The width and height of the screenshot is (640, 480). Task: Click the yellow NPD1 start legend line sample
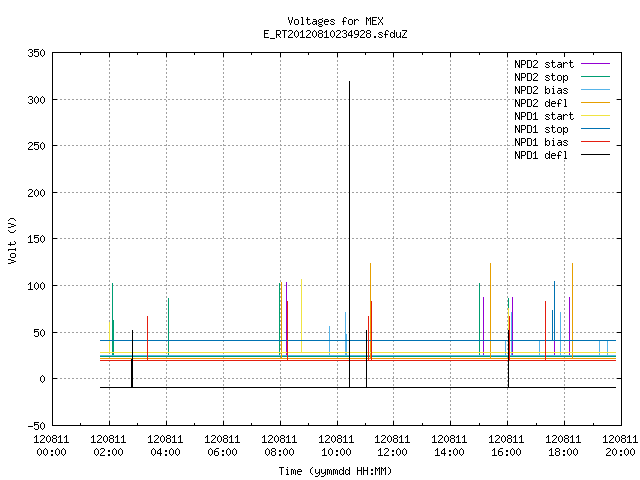pyautogui.click(x=596, y=116)
